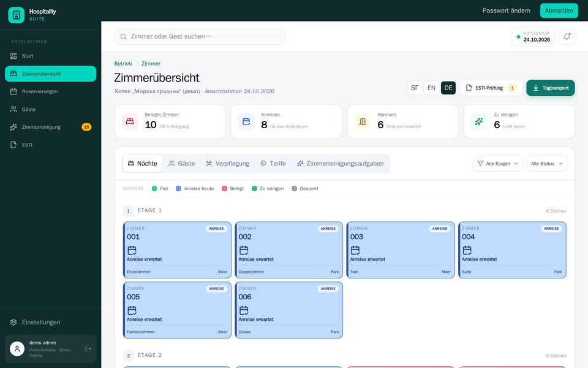Switch language to EN
The height and width of the screenshot is (368, 588).
coord(431,88)
